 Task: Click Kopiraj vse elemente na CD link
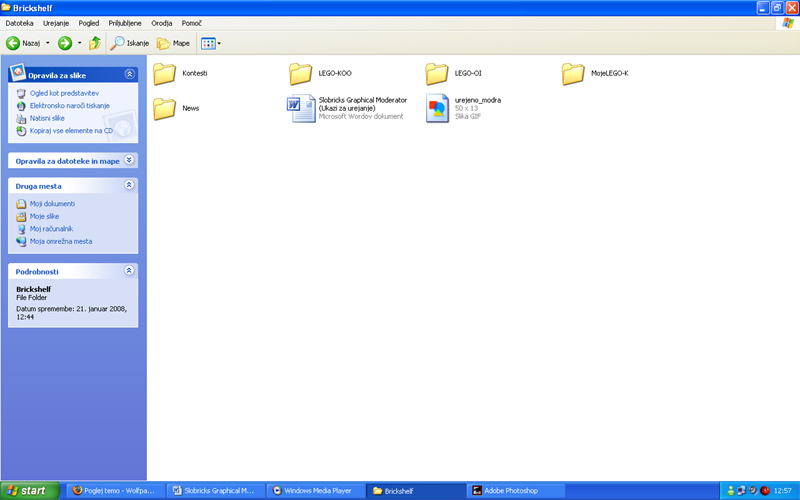(x=71, y=131)
